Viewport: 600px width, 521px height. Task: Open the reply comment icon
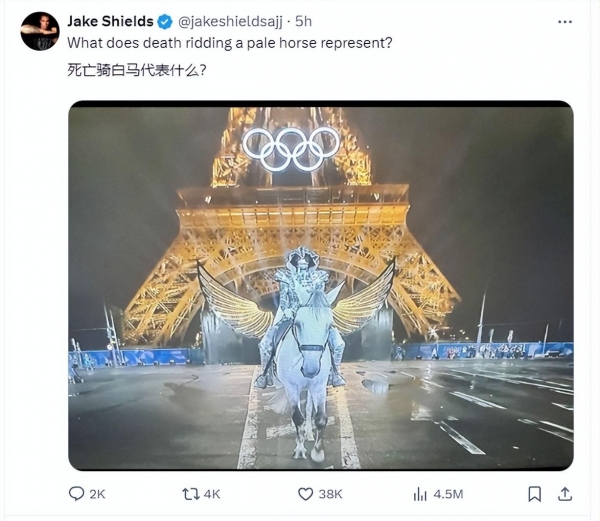click(76, 493)
